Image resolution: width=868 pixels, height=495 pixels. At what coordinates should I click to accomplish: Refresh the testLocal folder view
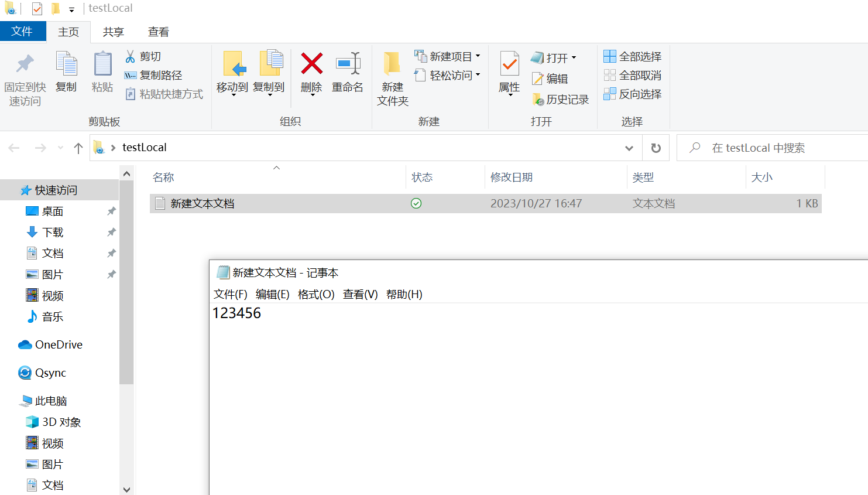(656, 148)
